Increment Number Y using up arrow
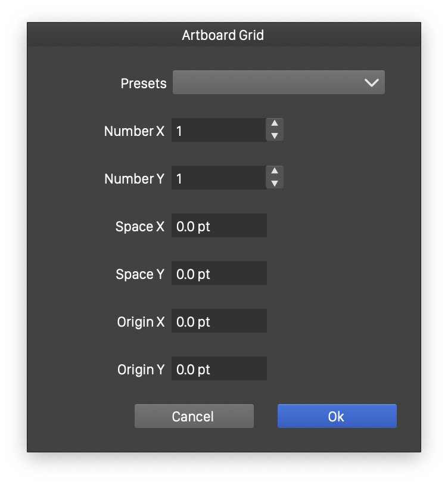448x484 pixels. click(x=274, y=172)
